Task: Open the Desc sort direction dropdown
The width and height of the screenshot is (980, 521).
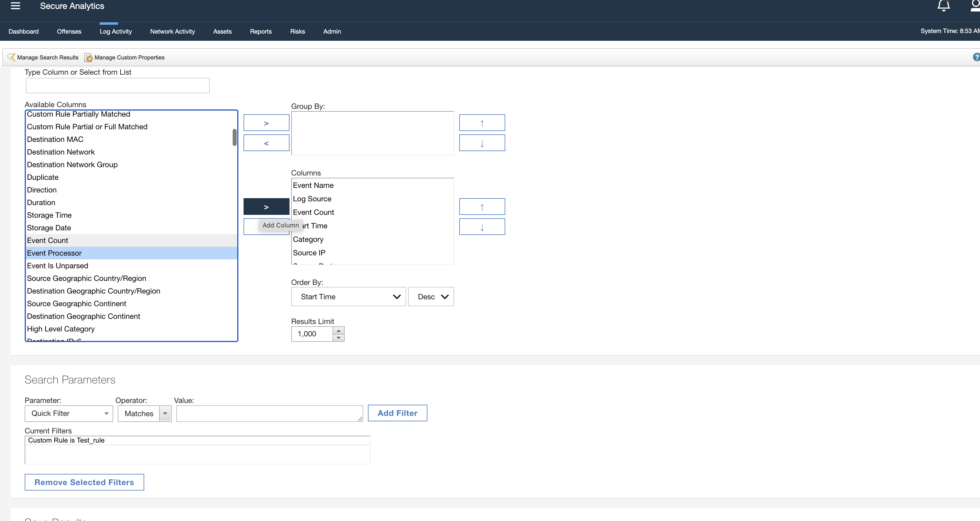Action: (x=431, y=297)
